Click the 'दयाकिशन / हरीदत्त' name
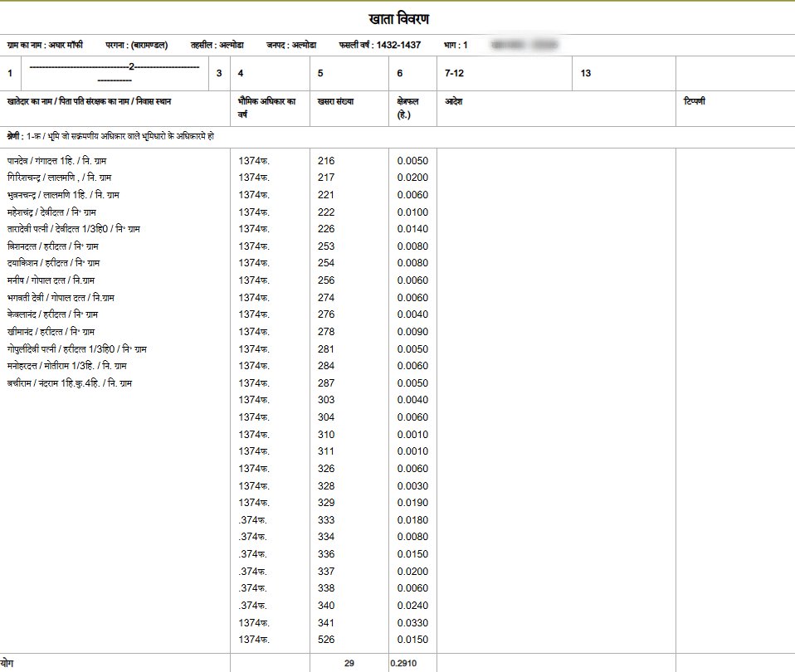 [x=53, y=263]
